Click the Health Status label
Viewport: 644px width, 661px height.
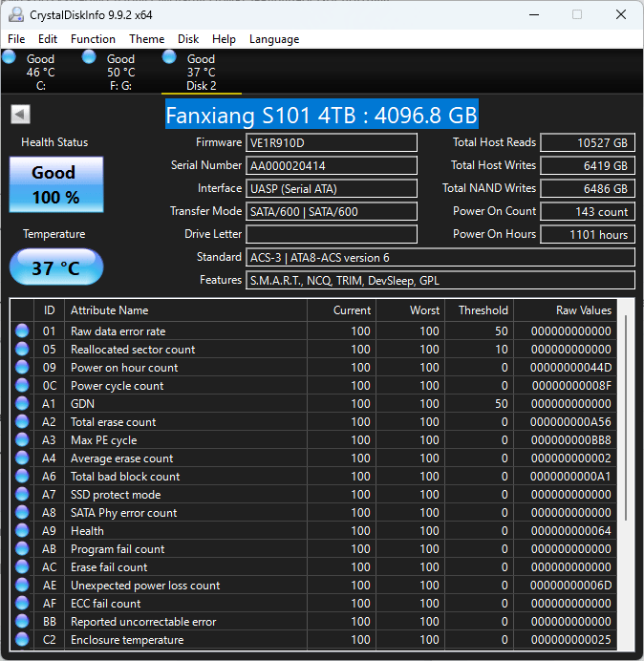(54, 142)
